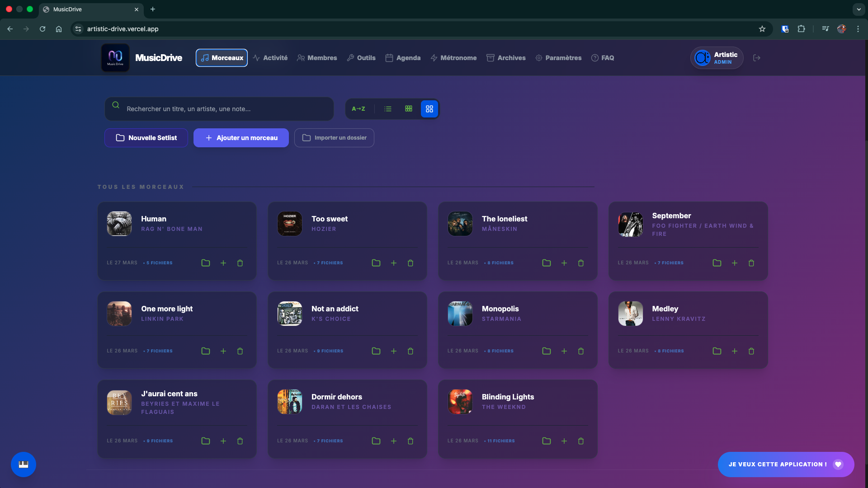Click the logout icon beside Artistic profile
The width and height of the screenshot is (868, 488).
tap(757, 58)
